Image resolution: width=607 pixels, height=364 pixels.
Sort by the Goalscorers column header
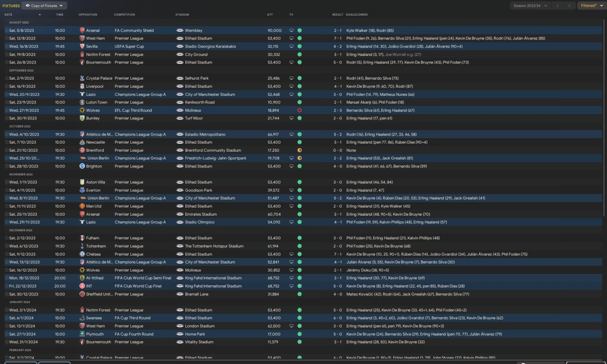[357, 15]
